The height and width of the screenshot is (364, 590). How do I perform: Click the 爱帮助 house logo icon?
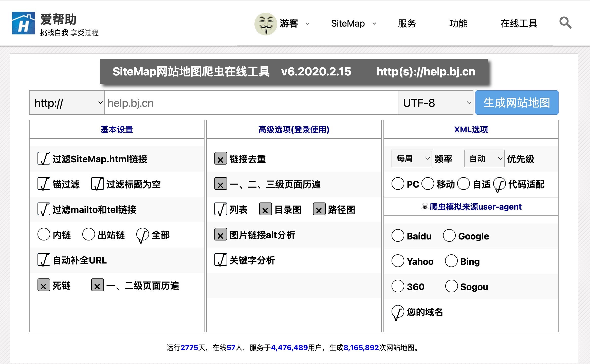[24, 23]
